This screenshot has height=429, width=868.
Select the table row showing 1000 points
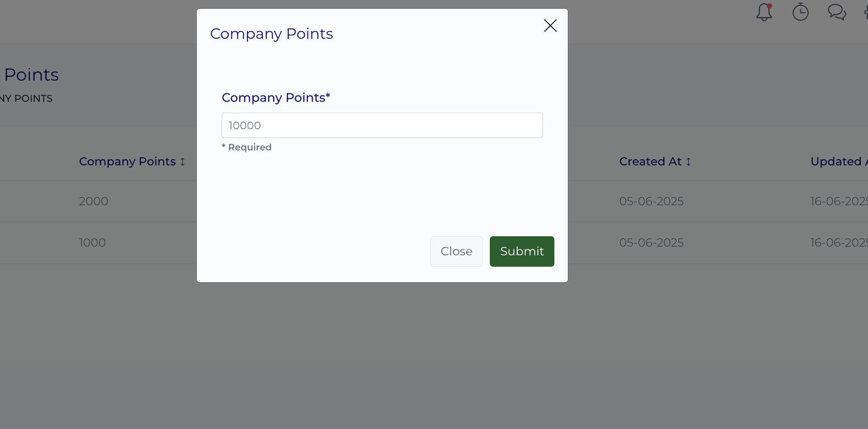point(92,243)
